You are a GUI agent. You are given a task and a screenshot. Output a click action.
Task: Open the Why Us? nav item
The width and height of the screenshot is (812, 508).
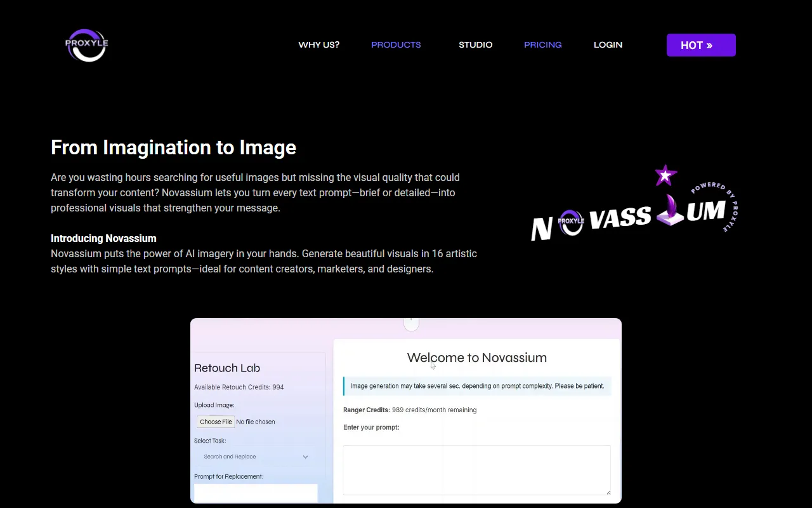pos(318,45)
